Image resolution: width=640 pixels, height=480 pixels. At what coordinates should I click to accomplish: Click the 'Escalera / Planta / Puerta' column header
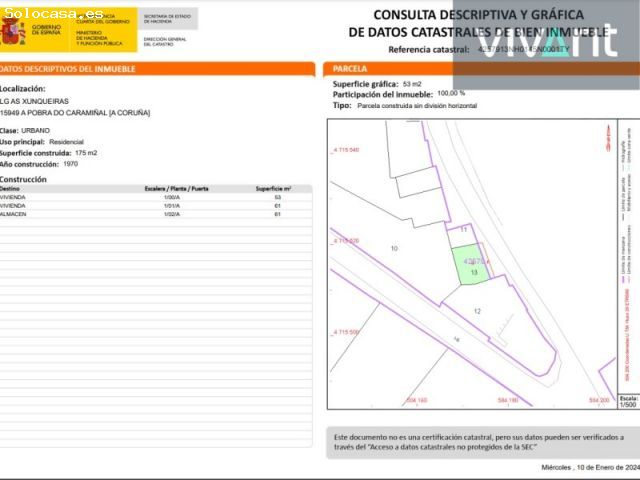coord(176,189)
